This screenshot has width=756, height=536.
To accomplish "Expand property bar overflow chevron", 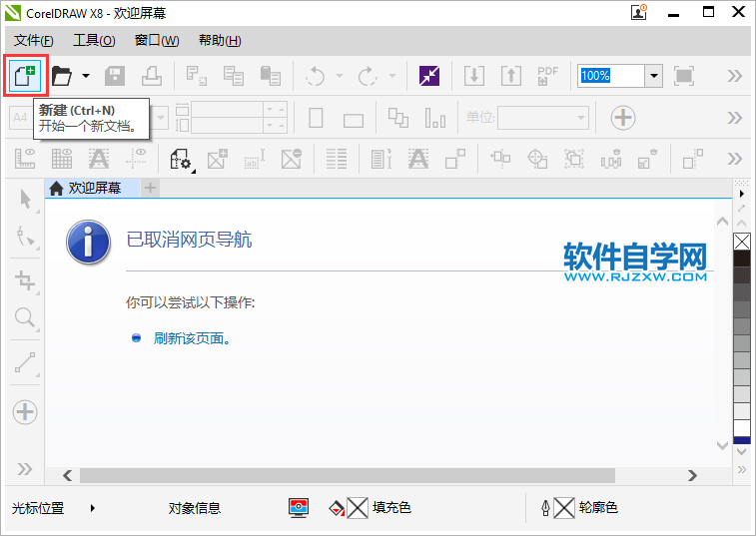I will tap(735, 118).
